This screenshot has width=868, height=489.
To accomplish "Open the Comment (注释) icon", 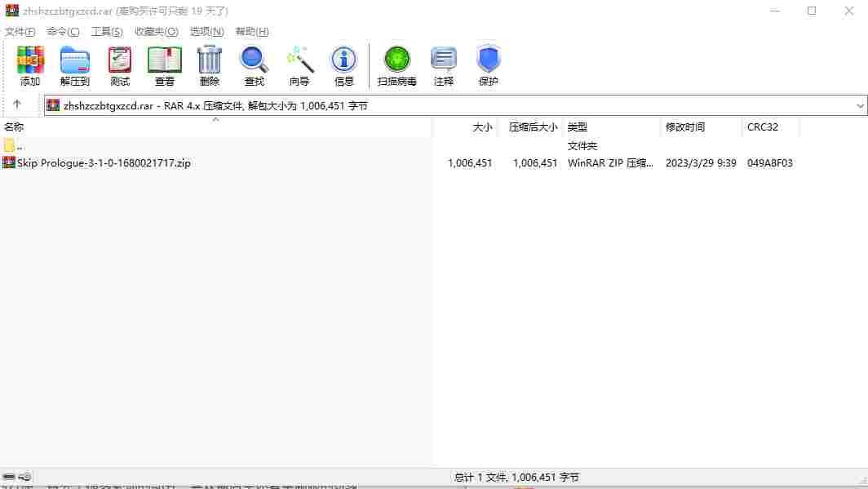I will [444, 66].
